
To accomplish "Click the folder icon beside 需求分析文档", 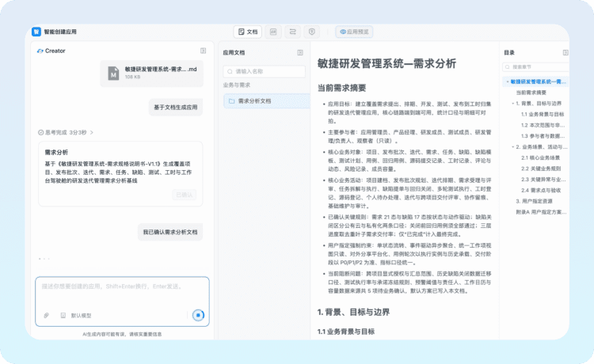I will [231, 101].
